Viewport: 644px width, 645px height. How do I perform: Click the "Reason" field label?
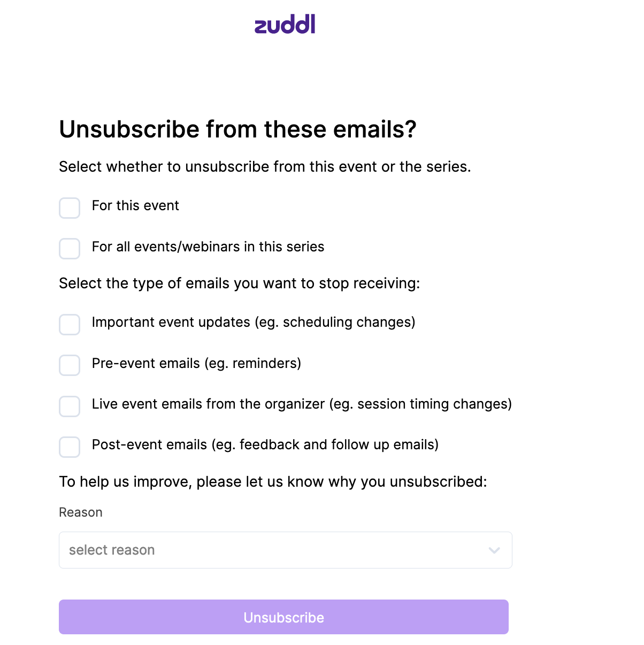81,512
